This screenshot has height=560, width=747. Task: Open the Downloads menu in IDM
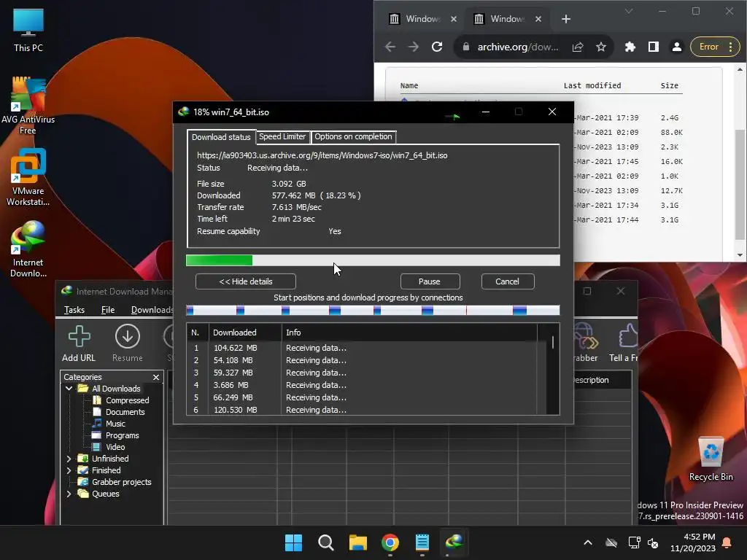coord(152,310)
